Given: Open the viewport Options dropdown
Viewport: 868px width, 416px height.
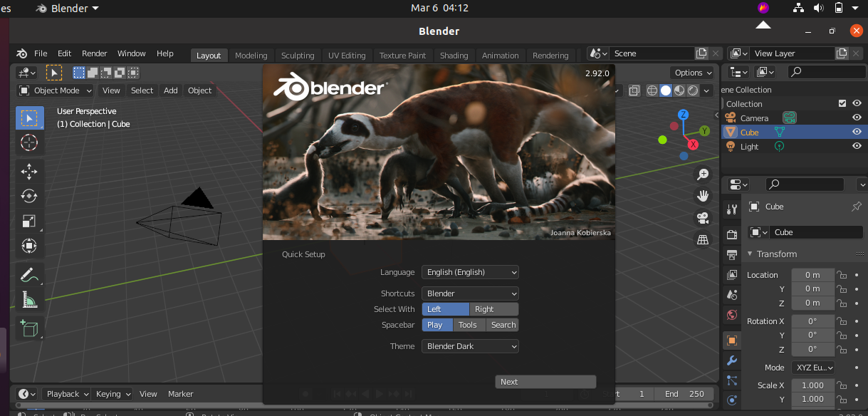Looking at the screenshot, I should coord(692,73).
